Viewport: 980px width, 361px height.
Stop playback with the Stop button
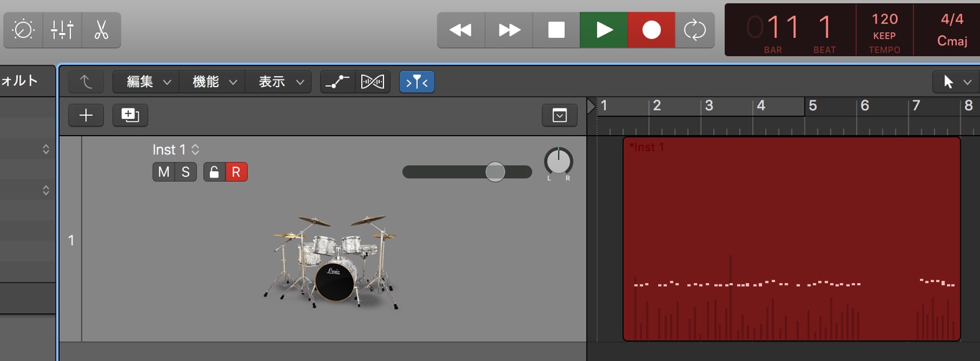tap(556, 30)
